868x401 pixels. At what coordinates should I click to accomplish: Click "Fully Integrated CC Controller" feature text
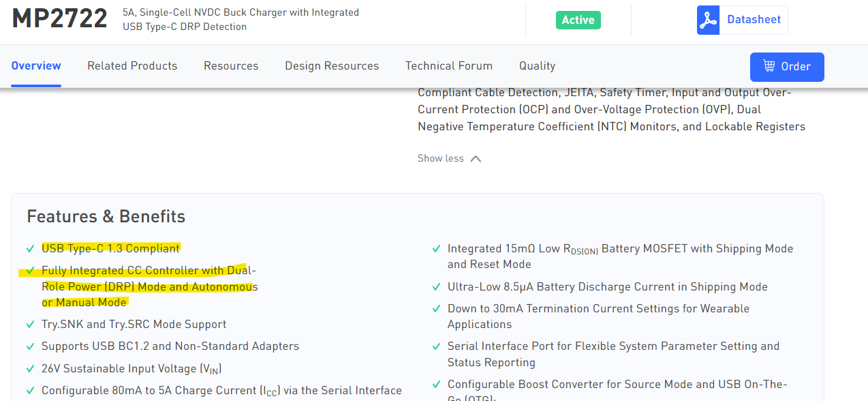(x=150, y=286)
